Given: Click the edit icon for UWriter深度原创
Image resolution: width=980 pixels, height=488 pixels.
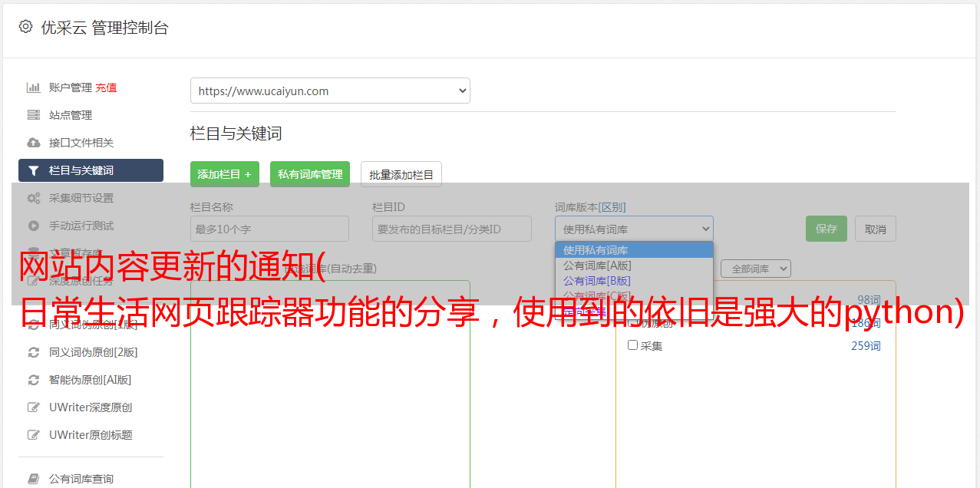Looking at the screenshot, I should click(x=34, y=407).
